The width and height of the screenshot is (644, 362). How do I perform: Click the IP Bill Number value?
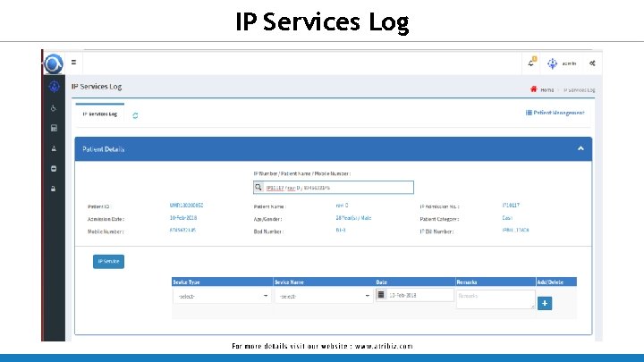515,231
